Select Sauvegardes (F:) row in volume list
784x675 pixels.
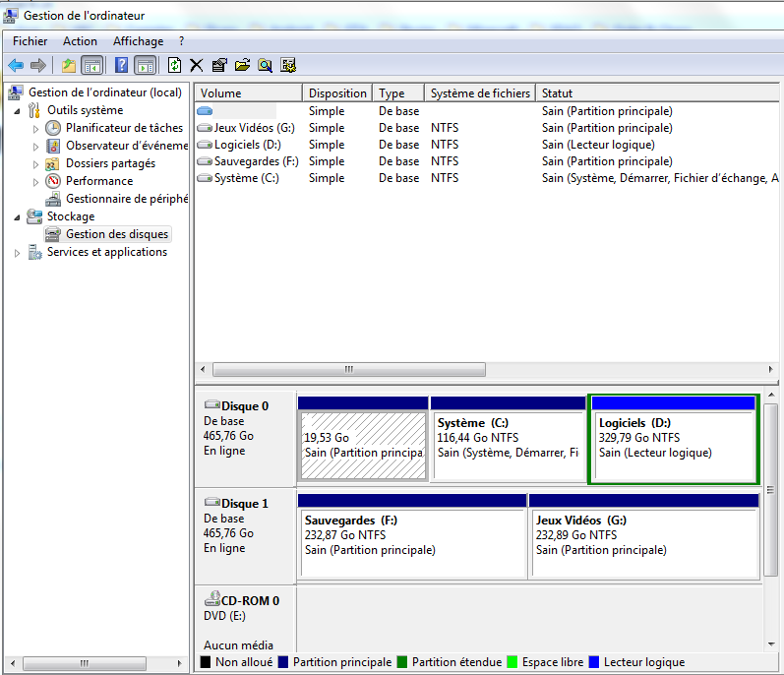pyautogui.click(x=256, y=161)
